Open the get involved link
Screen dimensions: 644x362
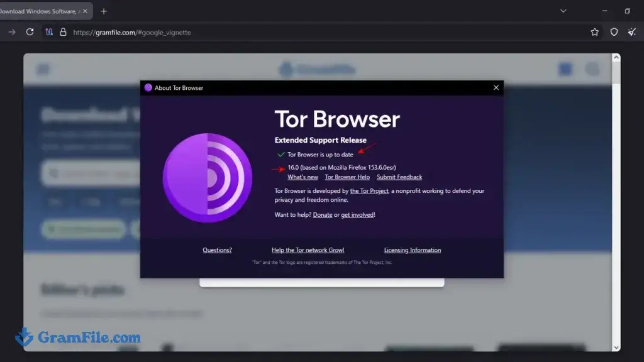357,215
